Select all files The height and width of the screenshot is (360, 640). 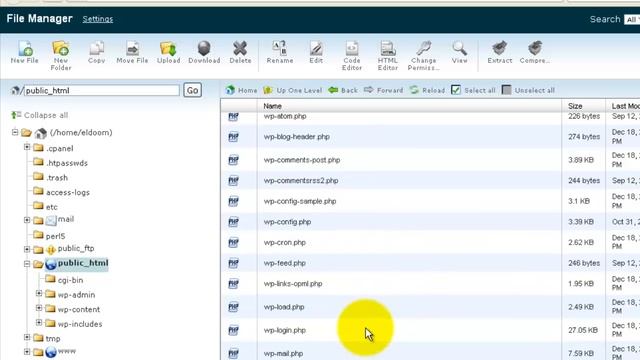pos(473,90)
